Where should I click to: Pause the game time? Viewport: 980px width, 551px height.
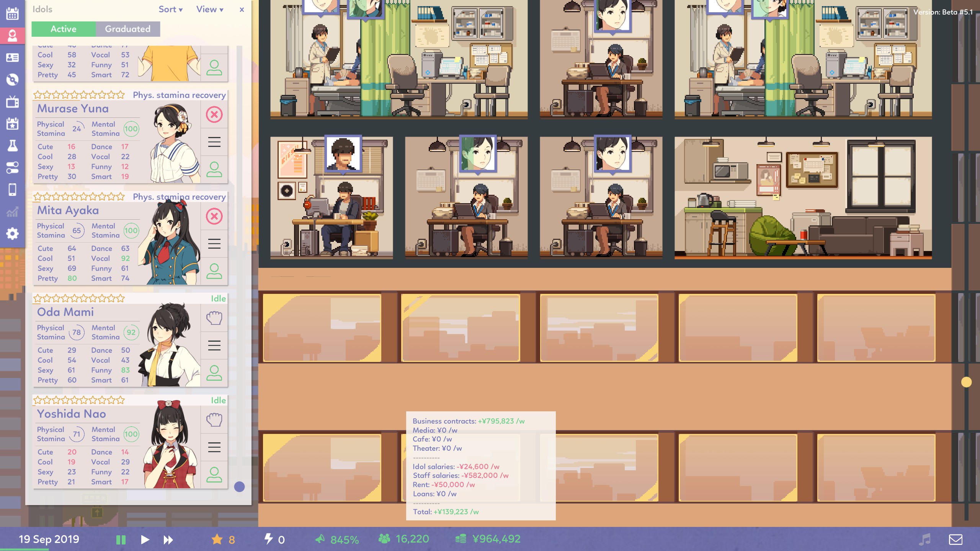[x=121, y=540]
